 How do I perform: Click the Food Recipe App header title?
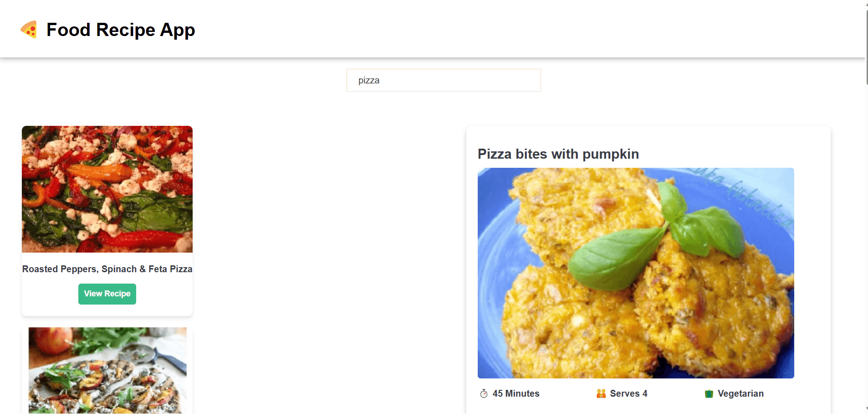click(x=120, y=30)
